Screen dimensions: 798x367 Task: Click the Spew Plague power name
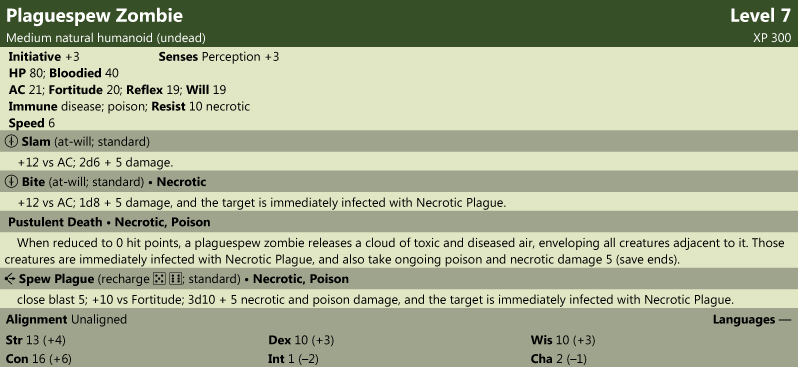click(x=56, y=279)
